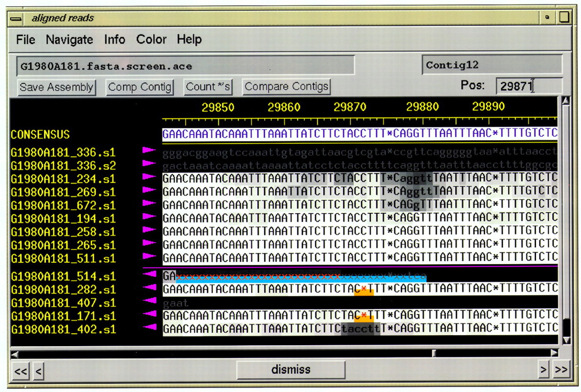581x392 pixels.
Task: Select read name G1980A181_407.s1
Action: (x=63, y=303)
